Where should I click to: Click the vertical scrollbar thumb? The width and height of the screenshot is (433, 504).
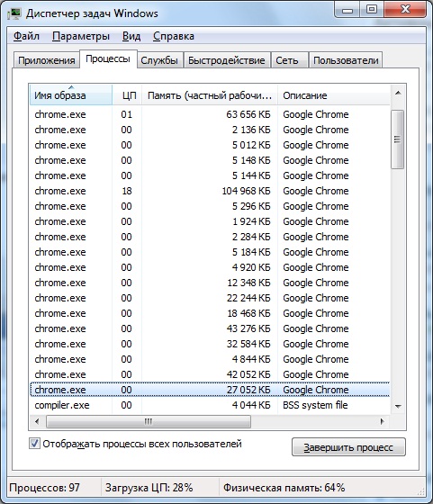pyautogui.click(x=398, y=139)
